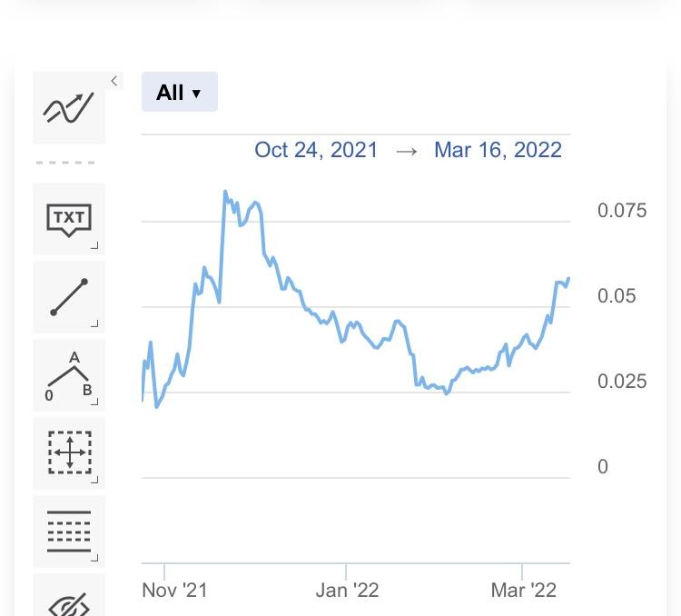
Task: Expand TXT tool submenu corner arrow
Action: (x=94, y=245)
